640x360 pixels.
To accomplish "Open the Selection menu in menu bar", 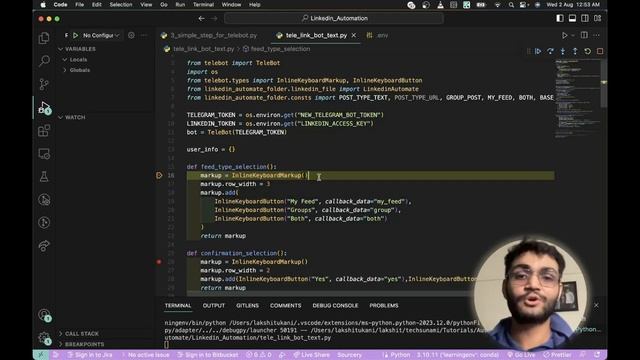I will coord(121,5).
